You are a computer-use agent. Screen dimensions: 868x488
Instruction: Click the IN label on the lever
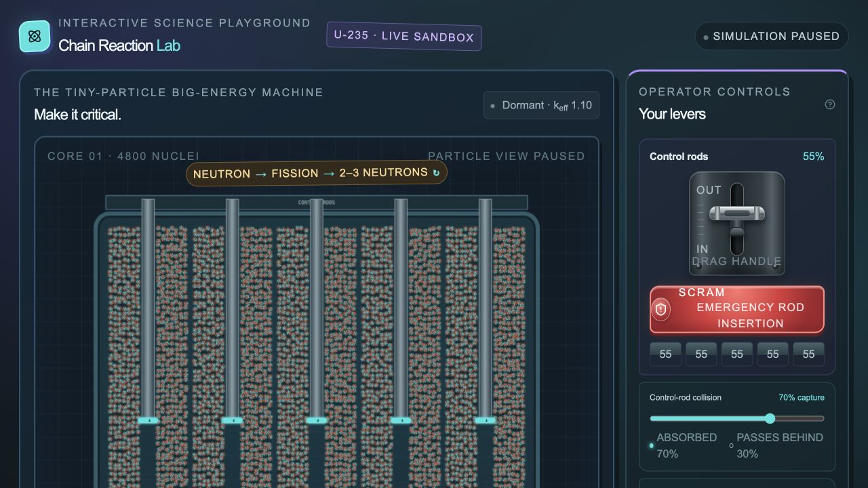pos(702,249)
